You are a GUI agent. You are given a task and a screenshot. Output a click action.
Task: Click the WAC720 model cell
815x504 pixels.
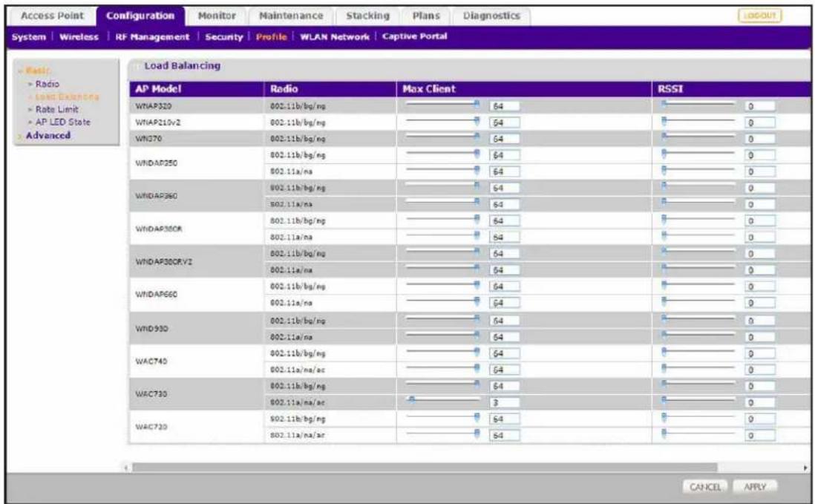(197, 427)
